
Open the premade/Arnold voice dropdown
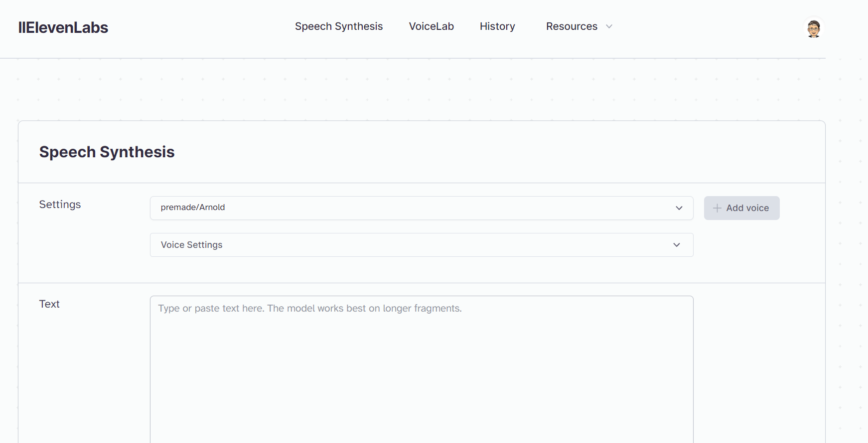[422, 208]
